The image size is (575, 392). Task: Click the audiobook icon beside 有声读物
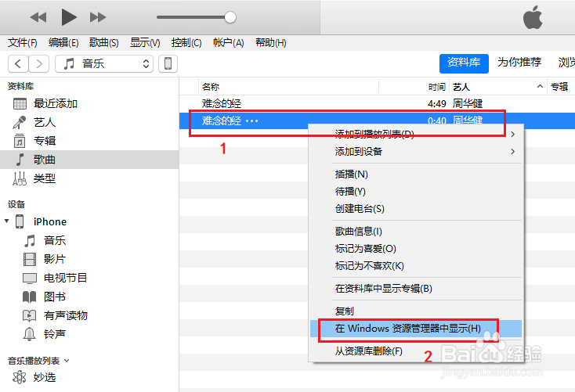coord(29,315)
